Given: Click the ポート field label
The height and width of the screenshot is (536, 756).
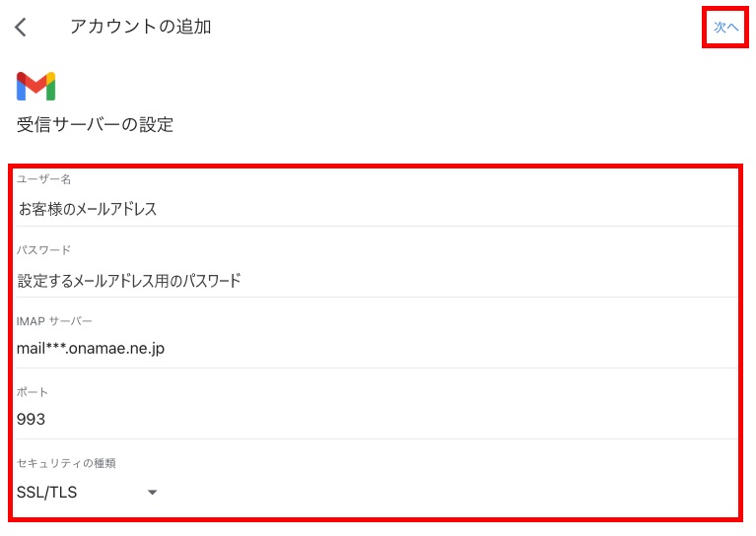Looking at the screenshot, I should [x=33, y=392].
